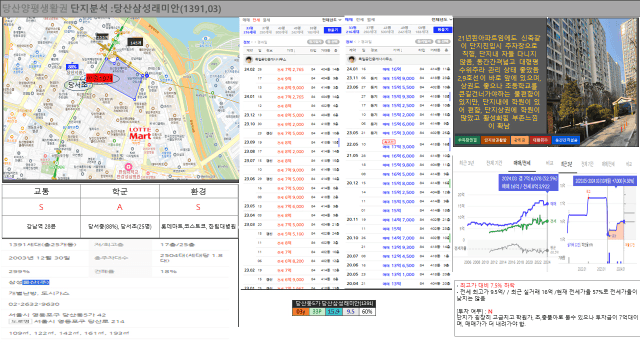Select 비교 tab on left price chart

[x=549, y=163]
